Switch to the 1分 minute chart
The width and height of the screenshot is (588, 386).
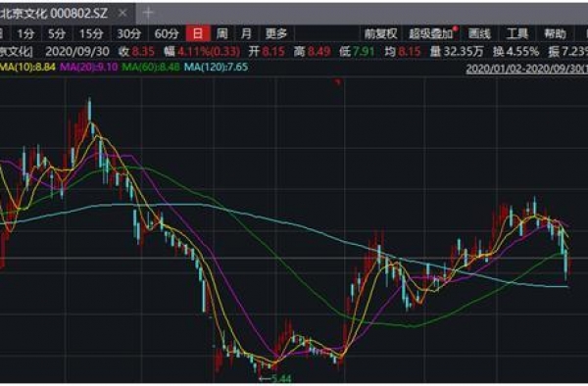coord(25,34)
